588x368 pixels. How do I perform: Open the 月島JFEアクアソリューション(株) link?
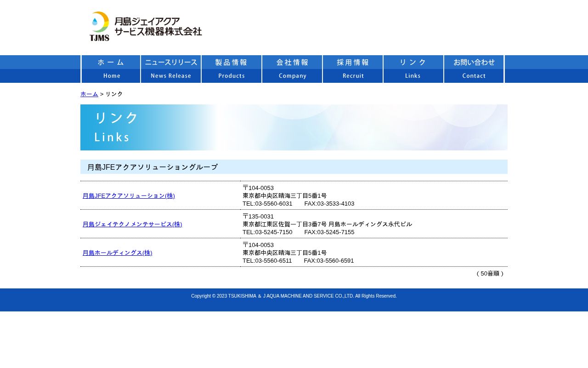coord(129,195)
